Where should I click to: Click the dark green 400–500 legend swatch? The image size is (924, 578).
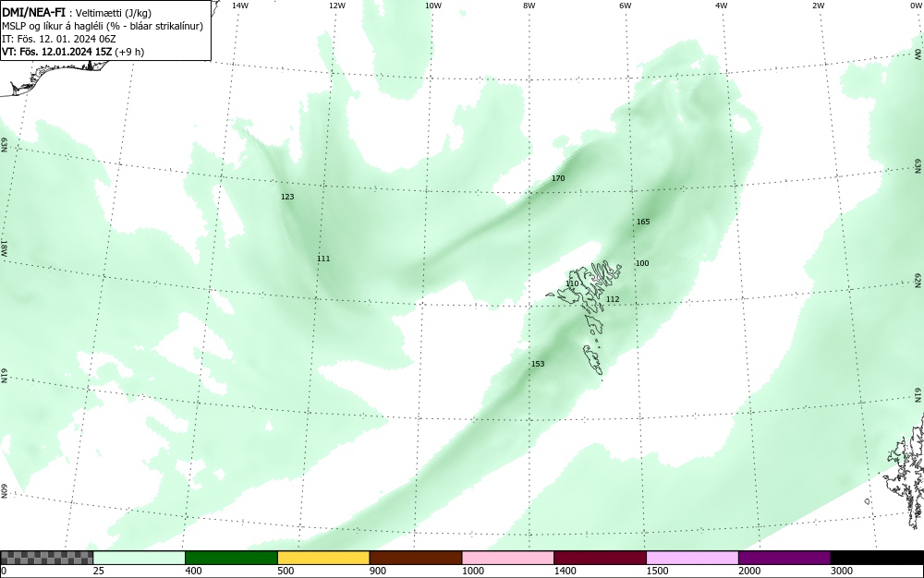click(231, 558)
